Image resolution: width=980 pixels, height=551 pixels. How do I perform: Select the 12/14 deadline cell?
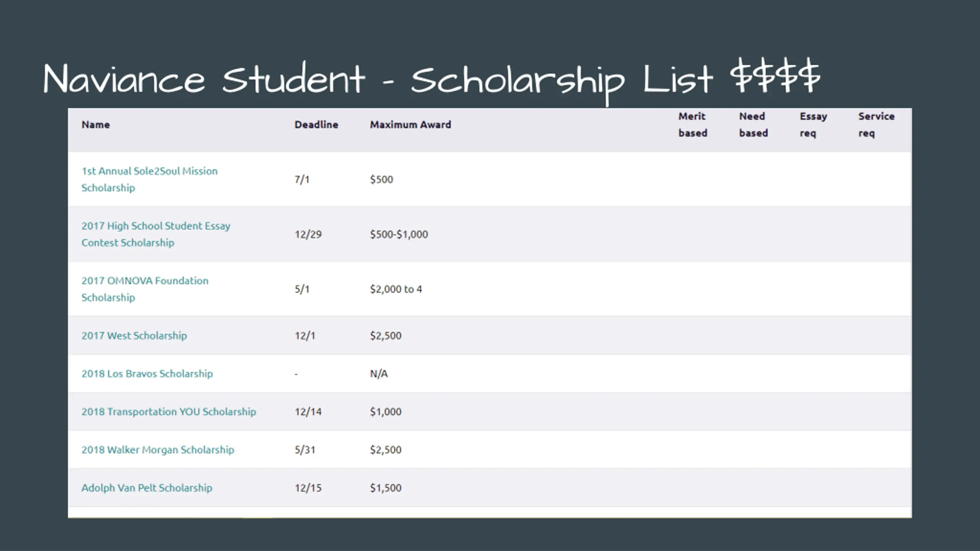[308, 412]
